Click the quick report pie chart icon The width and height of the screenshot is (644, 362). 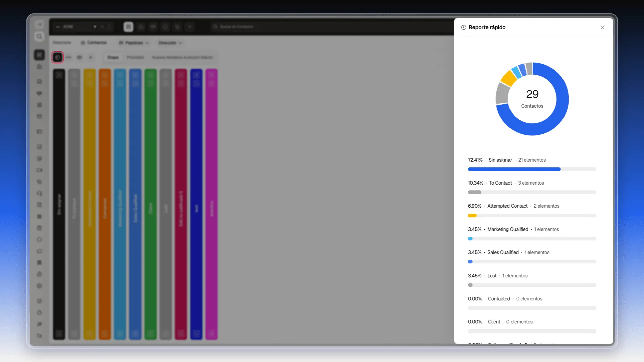[57, 57]
